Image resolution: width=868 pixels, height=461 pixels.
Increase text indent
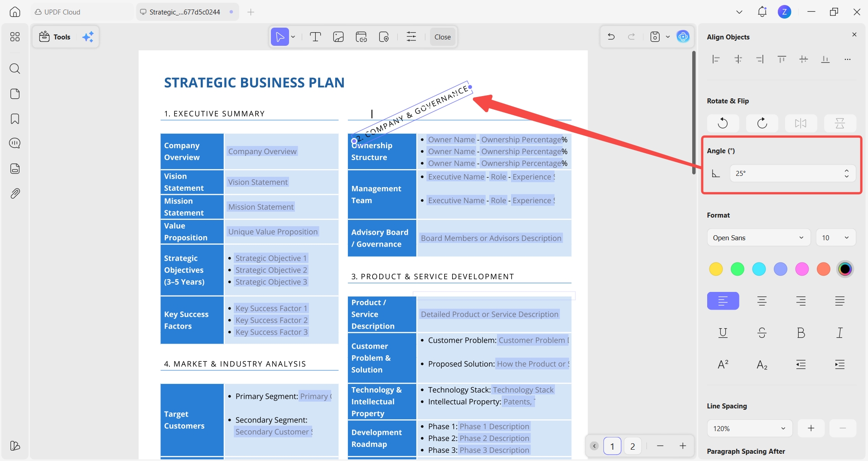click(840, 364)
